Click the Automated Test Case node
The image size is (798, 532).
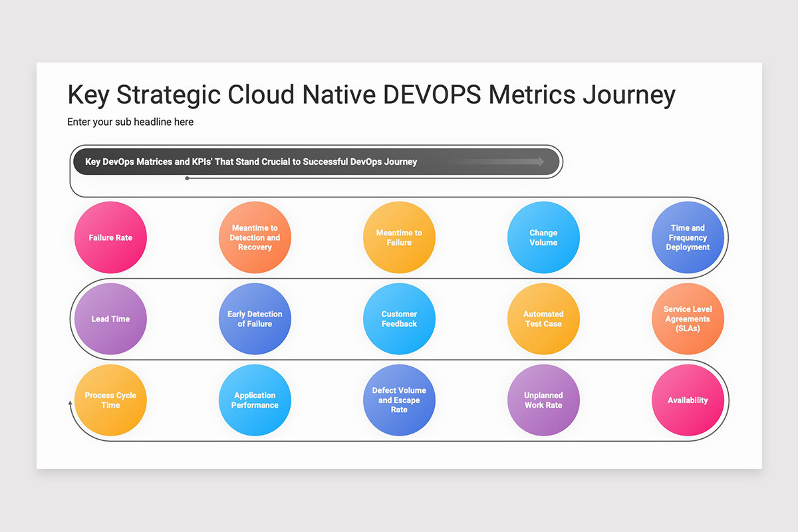543,319
